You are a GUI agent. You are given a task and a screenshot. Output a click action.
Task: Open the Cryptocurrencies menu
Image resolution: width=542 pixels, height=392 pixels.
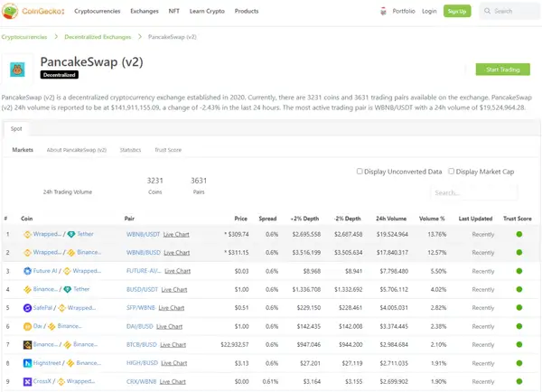coord(98,11)
